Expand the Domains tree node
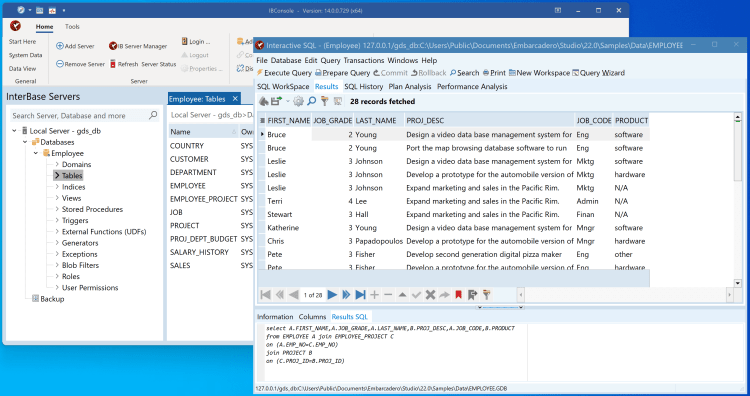This screenshot has height=396, width=750. [x=57, y=165]
